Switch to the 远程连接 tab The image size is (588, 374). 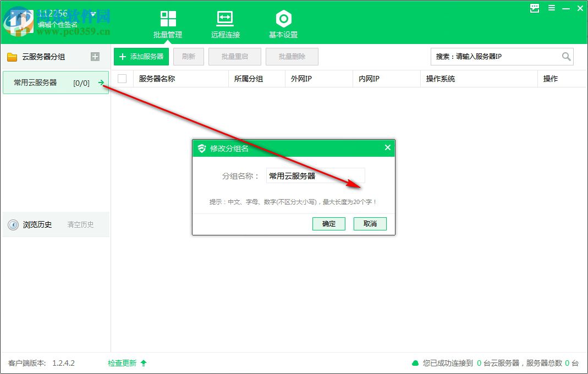click(x=225, y=25)
